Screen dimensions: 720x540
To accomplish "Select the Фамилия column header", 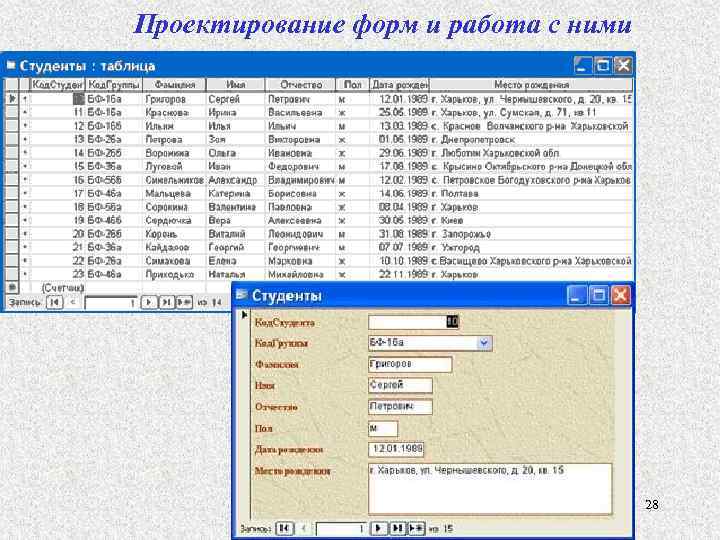I will 174,84.
